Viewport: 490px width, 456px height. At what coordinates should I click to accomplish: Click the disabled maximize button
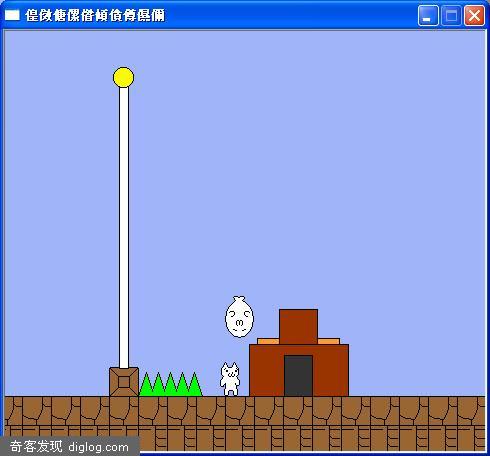(451, 15)
